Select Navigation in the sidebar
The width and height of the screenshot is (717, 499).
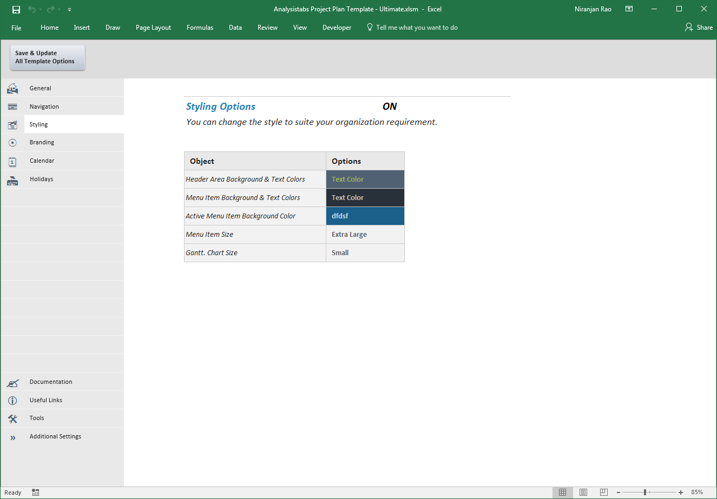[62, 106]
